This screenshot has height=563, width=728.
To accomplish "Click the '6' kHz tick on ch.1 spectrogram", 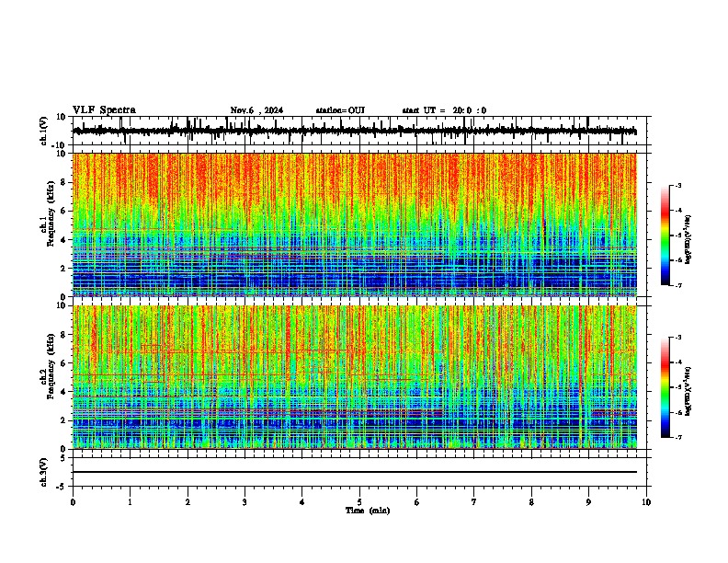I will pos(64,211).
